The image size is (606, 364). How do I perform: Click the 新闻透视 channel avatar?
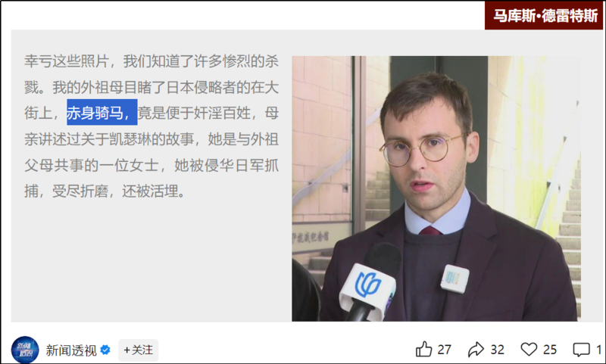coord(25,350)
